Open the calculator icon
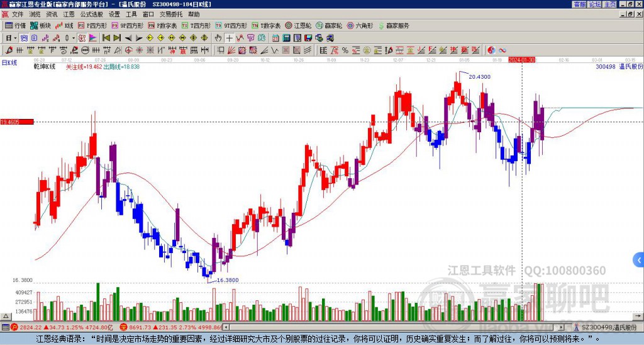 click(x=286, y=38)
